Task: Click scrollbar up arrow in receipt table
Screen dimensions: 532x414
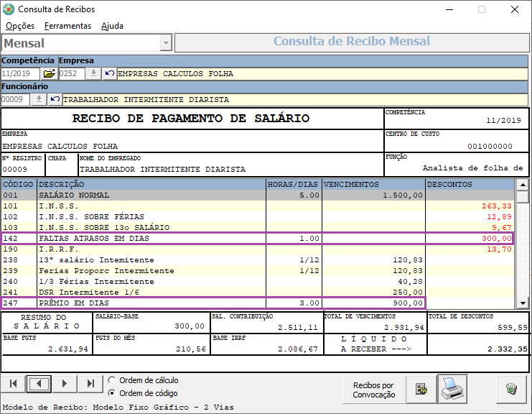Action: (x=523, y=185)
